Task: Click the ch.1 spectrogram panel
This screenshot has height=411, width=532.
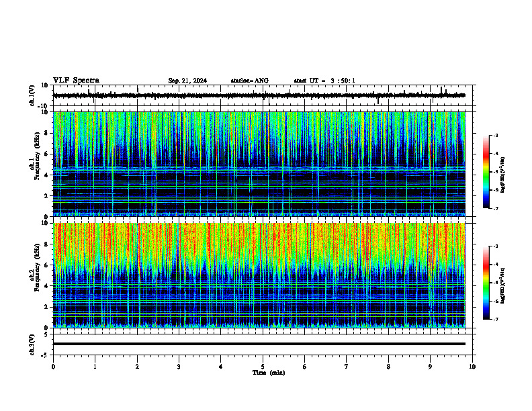Action: (259, 164)
